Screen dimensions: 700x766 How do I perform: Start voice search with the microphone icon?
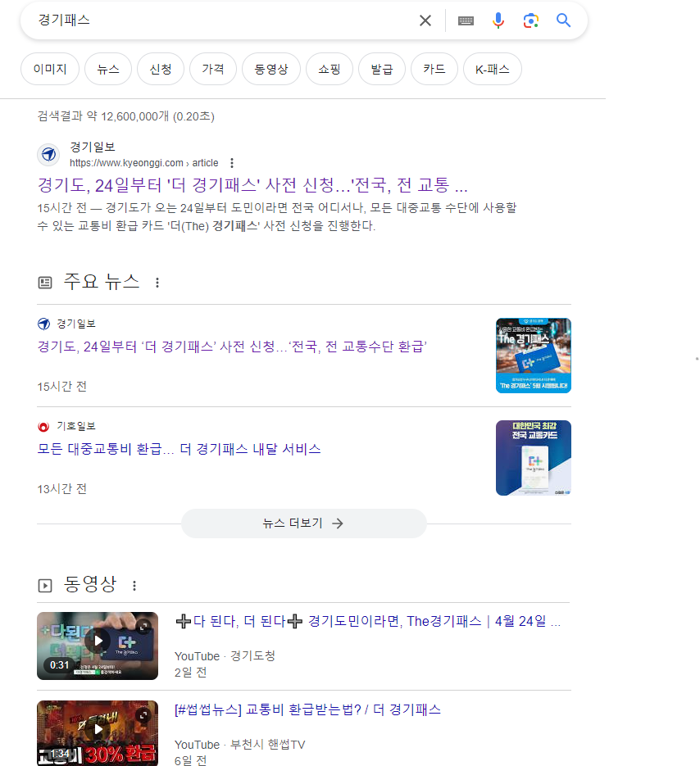pos(498,20)
